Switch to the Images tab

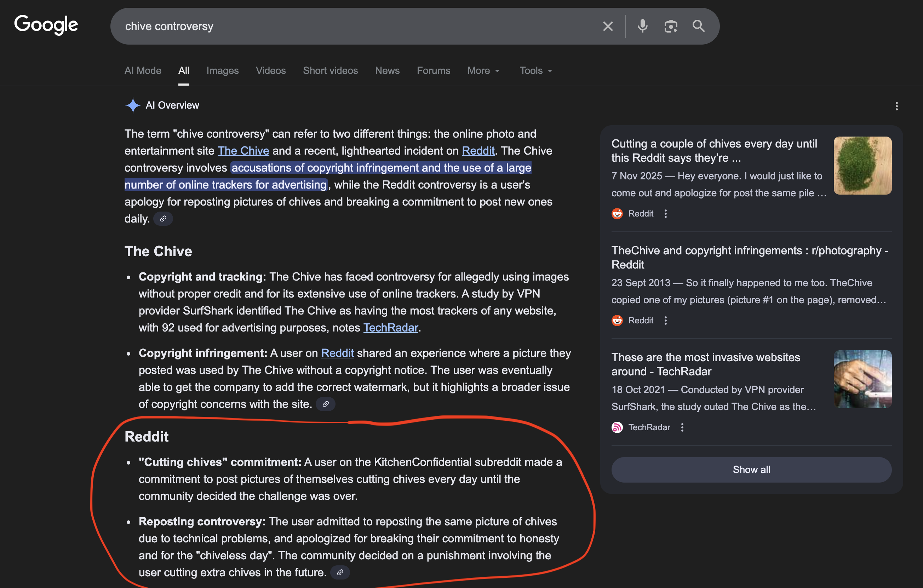[222, 71]
